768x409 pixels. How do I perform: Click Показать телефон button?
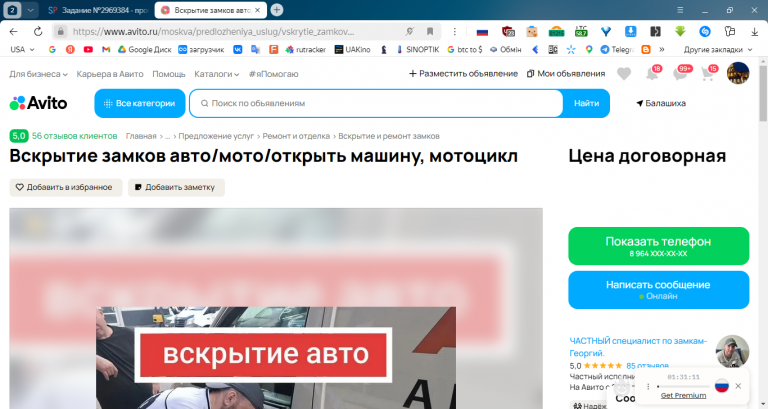(x=658, y=246)
